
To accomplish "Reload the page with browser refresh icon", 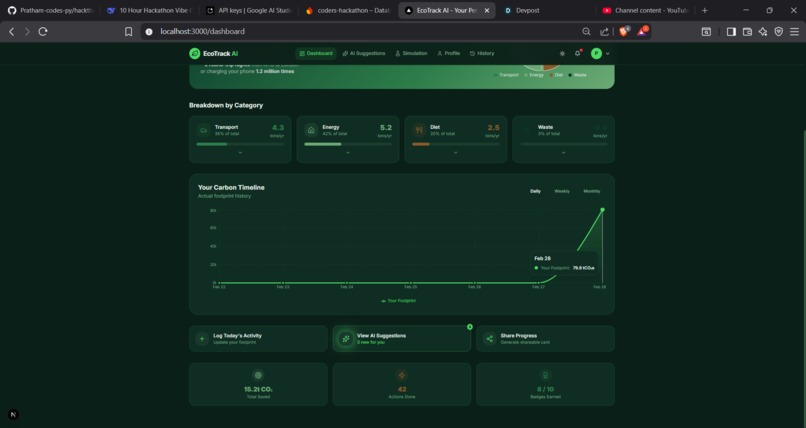I will click(x=43, y=31).
